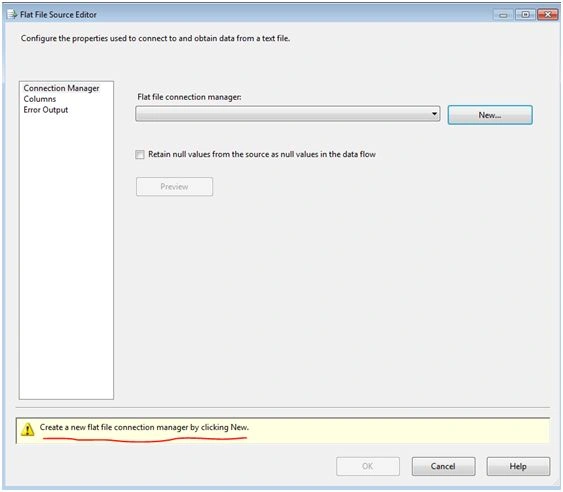The height and width of the screenshot is (492, 563).
Task: Click the 'Configure the properties' description text
Action: (155, 38)
